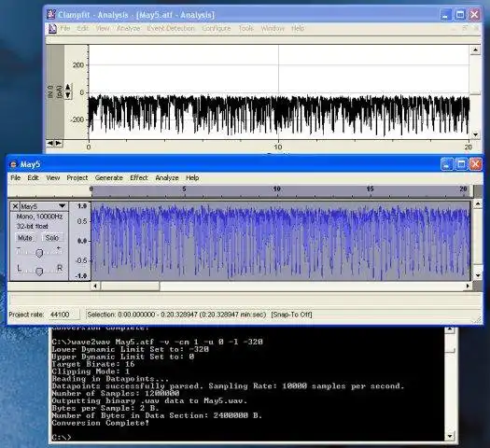Click Selection time readout in status bar
Screen dimensions: 490x448
pos(176,315)
